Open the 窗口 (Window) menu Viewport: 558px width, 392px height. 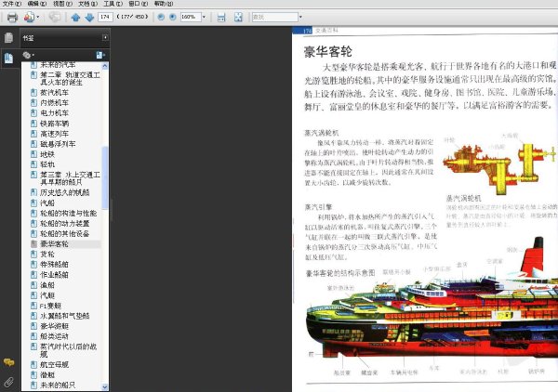[x=139, y=4]
